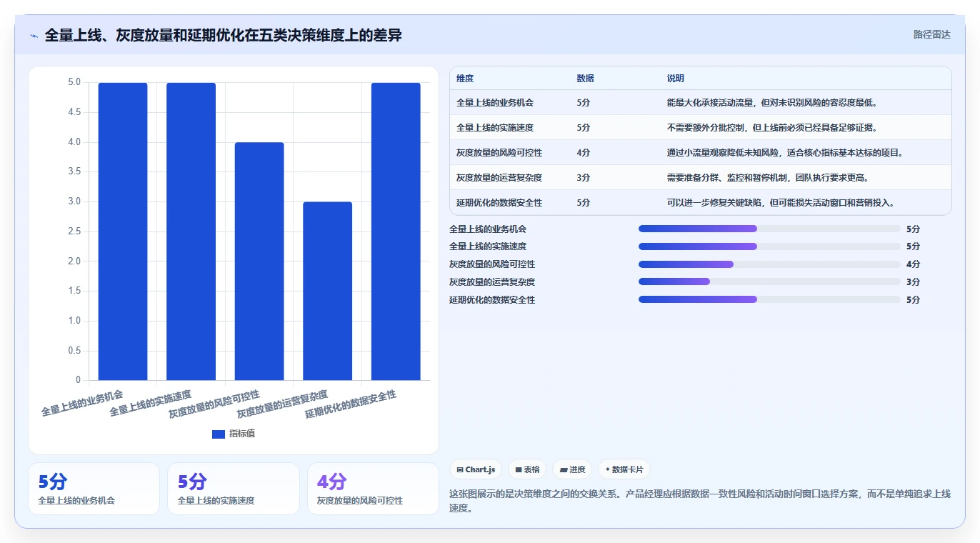This screenshot has width=980, height=543.
Task: Select table cell 全量上线的实施速度
Action: (x=495, y=128)
